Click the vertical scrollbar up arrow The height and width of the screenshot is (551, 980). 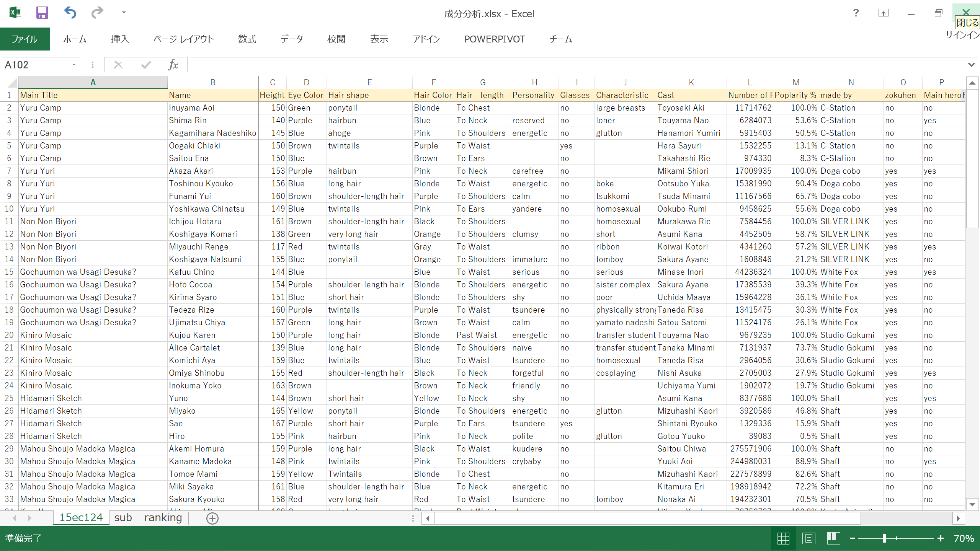click(972, 83)
